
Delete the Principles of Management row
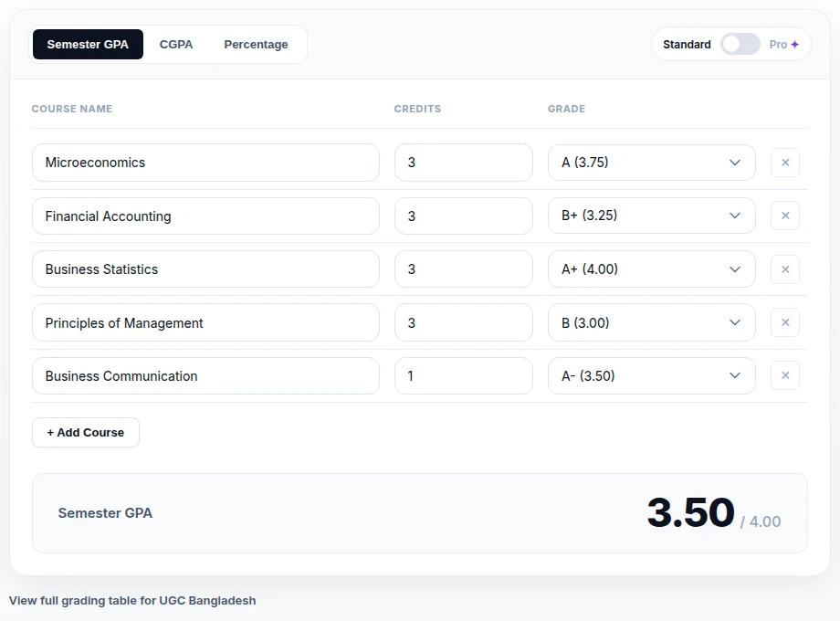785,322
